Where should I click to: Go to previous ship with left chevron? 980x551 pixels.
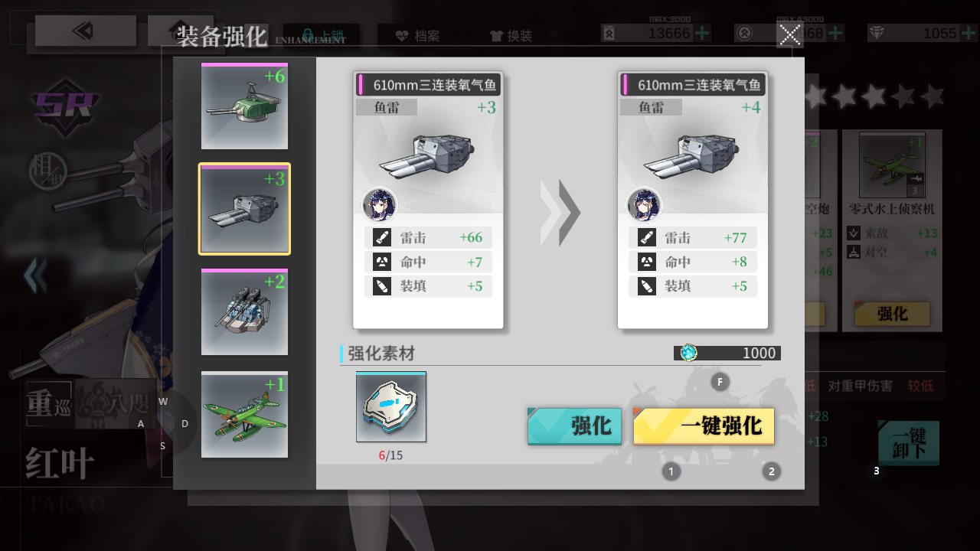[x=34, y=275]
